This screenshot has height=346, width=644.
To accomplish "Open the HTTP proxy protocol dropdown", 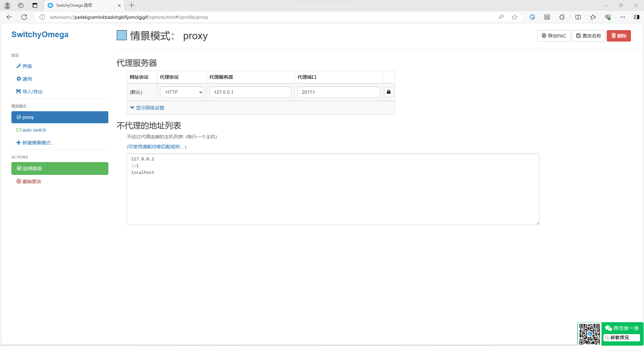I will coord(182,92).
